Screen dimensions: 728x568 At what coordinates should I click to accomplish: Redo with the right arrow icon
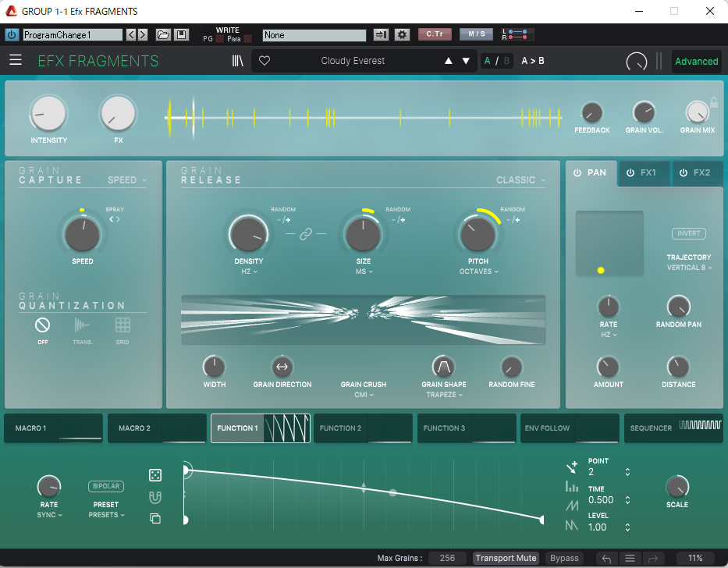click(x=653, y=558)
